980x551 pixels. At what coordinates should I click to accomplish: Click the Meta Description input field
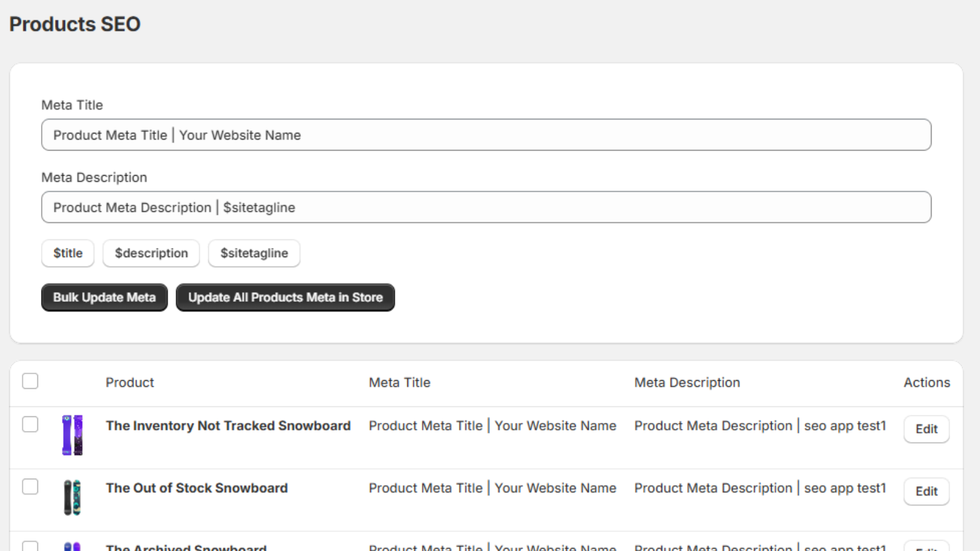(486, 208)
